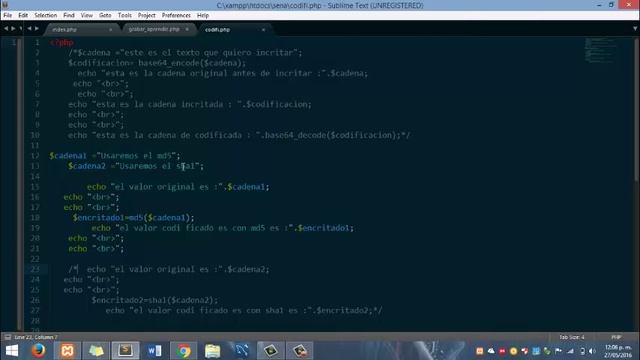Open the Windows Start button

tap(12, 351)
